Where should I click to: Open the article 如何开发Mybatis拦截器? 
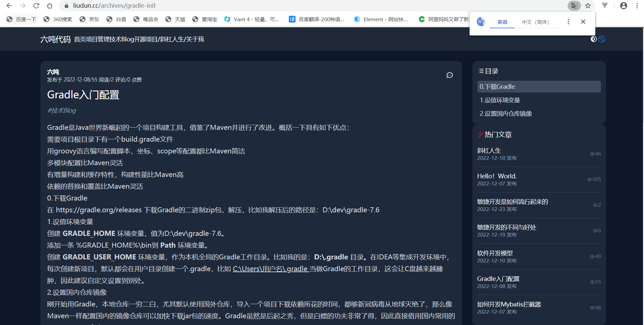coord(509,304)
